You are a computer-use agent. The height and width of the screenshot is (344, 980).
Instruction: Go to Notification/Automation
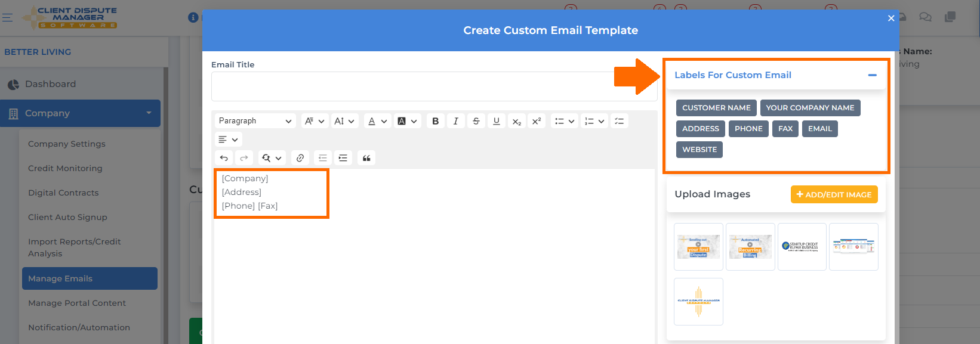[79, 327]
